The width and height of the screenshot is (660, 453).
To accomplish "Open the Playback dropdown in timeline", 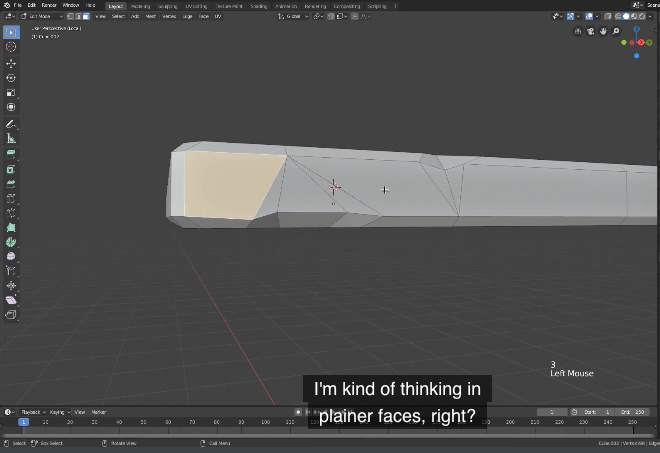I will point(33,412).
